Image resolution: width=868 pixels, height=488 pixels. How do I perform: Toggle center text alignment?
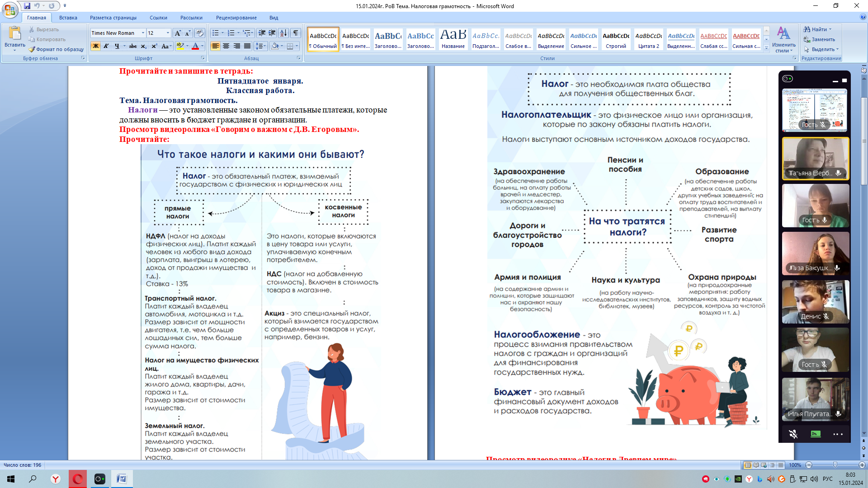pos(226,46)
